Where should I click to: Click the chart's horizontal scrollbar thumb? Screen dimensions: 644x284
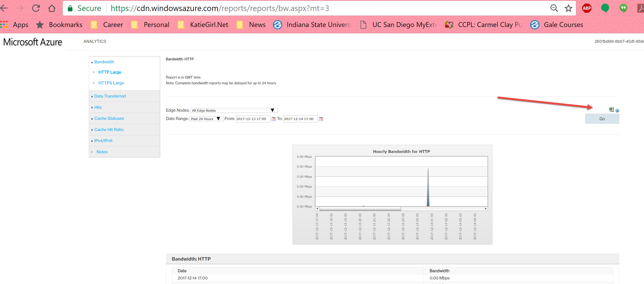coord(360,209)
